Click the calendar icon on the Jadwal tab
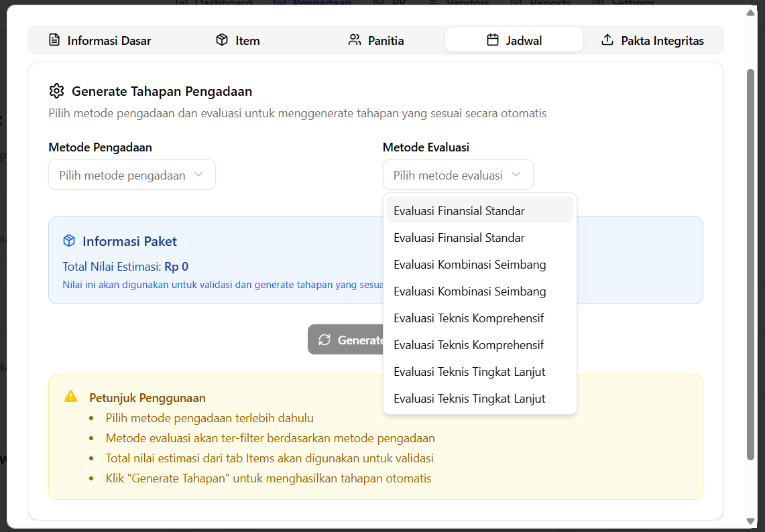This screenshot has height=532, width=765. pyautogui.click(x=492, y=40)
